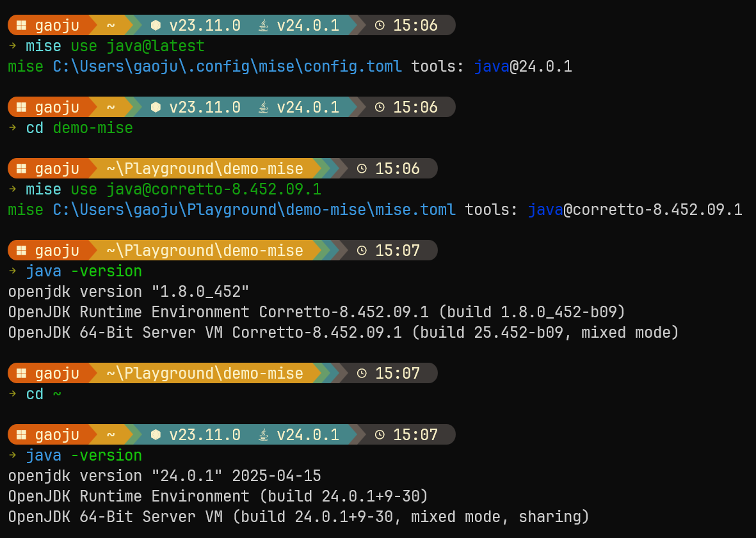Click the clock icon beside first 15:06
This screenshot has height=538, width=756.
(380, 25)
